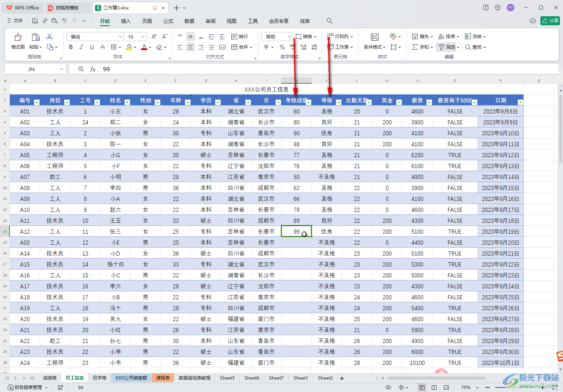Apply Underline formatting

click(92, 47)
